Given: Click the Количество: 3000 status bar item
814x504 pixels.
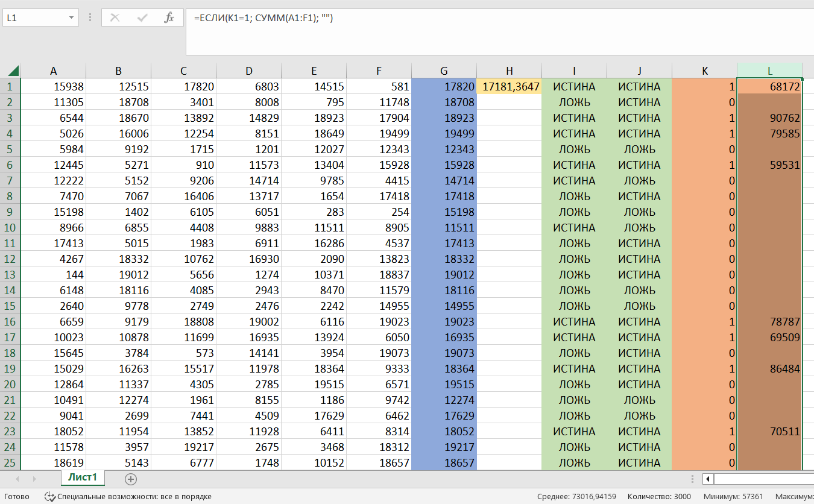Looking at the screenshot, I should tap(660, 497).
